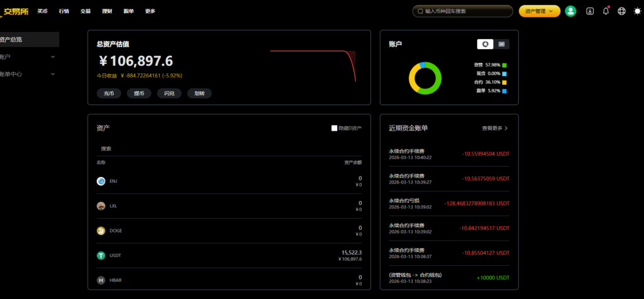Focus the 资产 搜索 field
644x299 pixels.
(229, 149)
